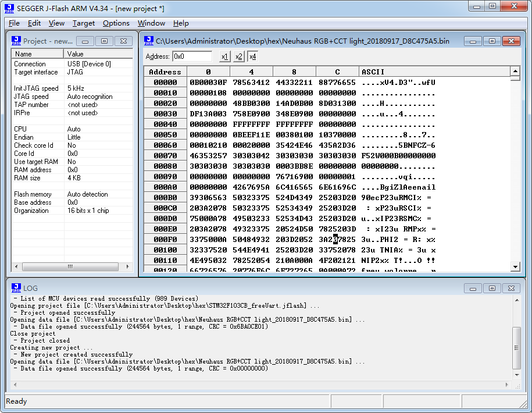The height and width of the screenshot is (413, 532).
Task: Click the RAM size 4 KB value
Action: [74, 178]
